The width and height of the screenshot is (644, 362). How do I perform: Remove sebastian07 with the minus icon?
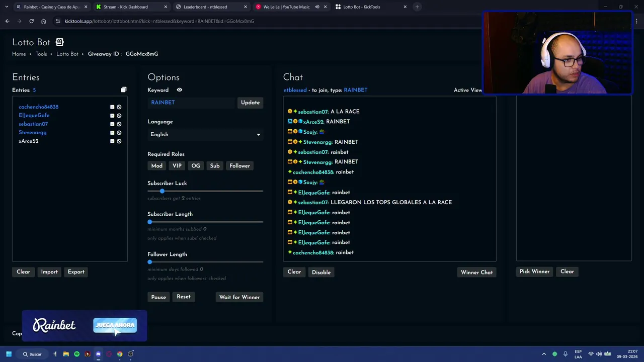(112, 124)
